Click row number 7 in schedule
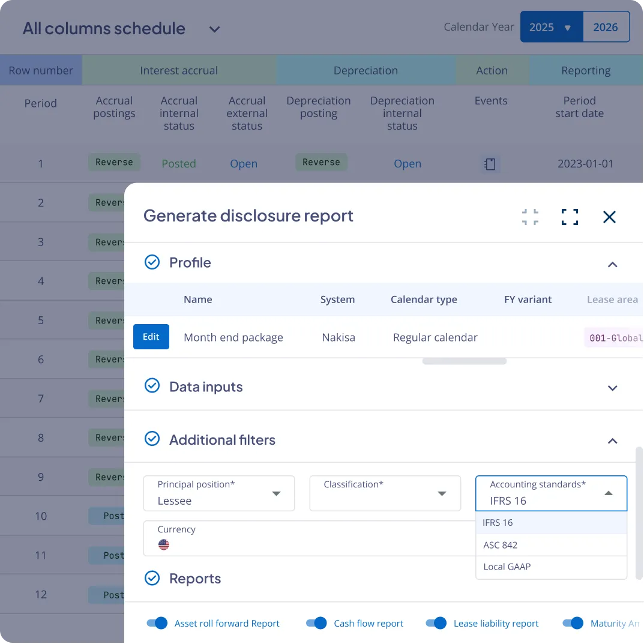Screen dimensions: 644x644 coord(41,399)
